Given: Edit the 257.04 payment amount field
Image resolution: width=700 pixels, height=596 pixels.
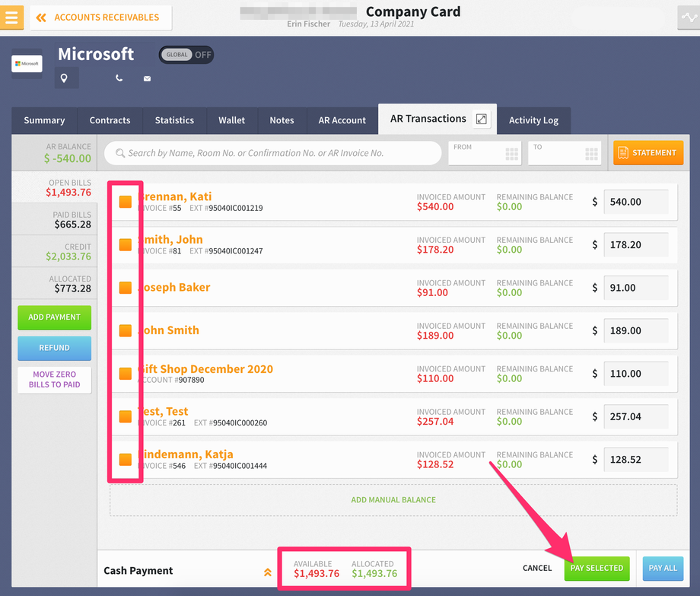Looking at the screenshot, I should coord(636,416).
